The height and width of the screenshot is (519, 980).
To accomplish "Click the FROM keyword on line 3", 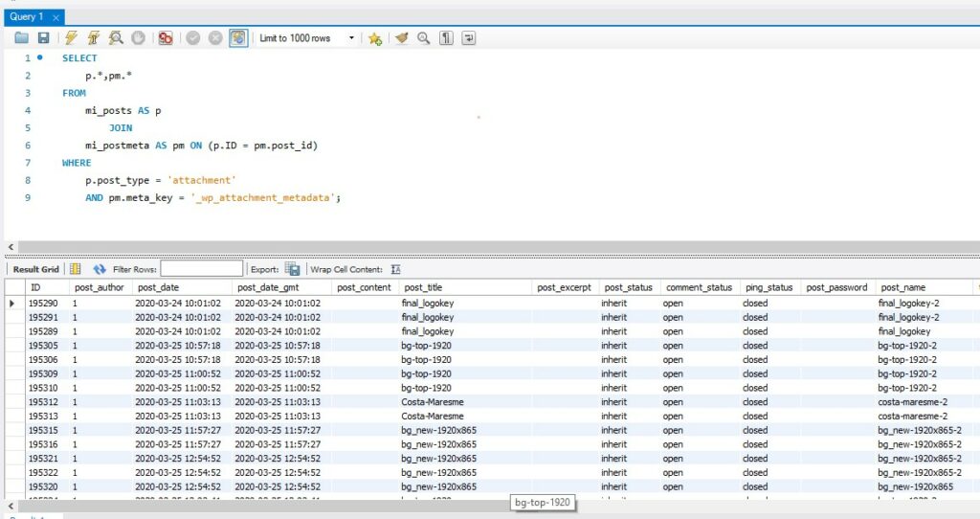I will coord(74,93).
